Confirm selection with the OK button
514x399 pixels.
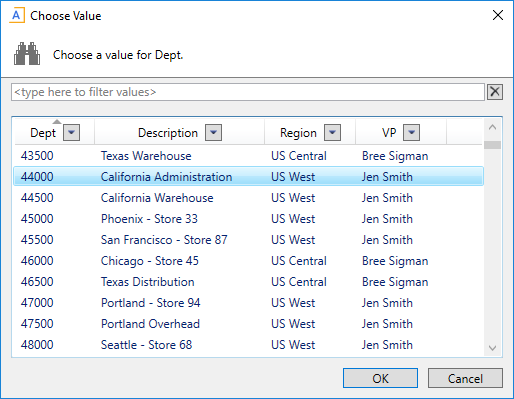[x=380, y=378]
